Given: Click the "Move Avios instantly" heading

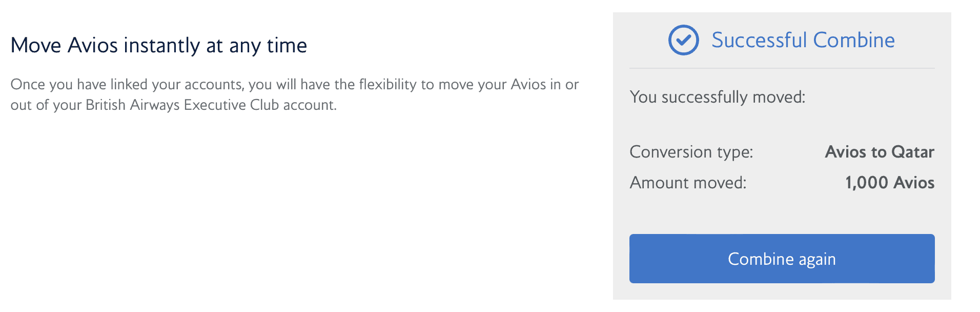Looking at the screenshot, I should point(158,45).
